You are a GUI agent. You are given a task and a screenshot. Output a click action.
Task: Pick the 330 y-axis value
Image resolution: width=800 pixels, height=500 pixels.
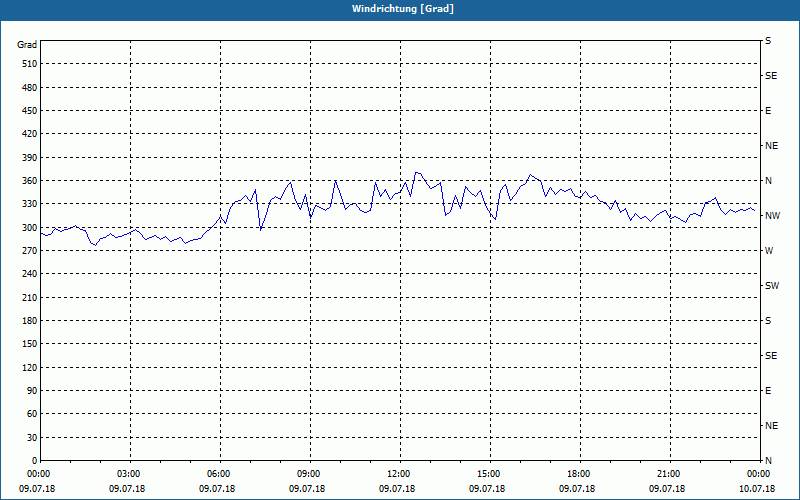pos(30,204)
